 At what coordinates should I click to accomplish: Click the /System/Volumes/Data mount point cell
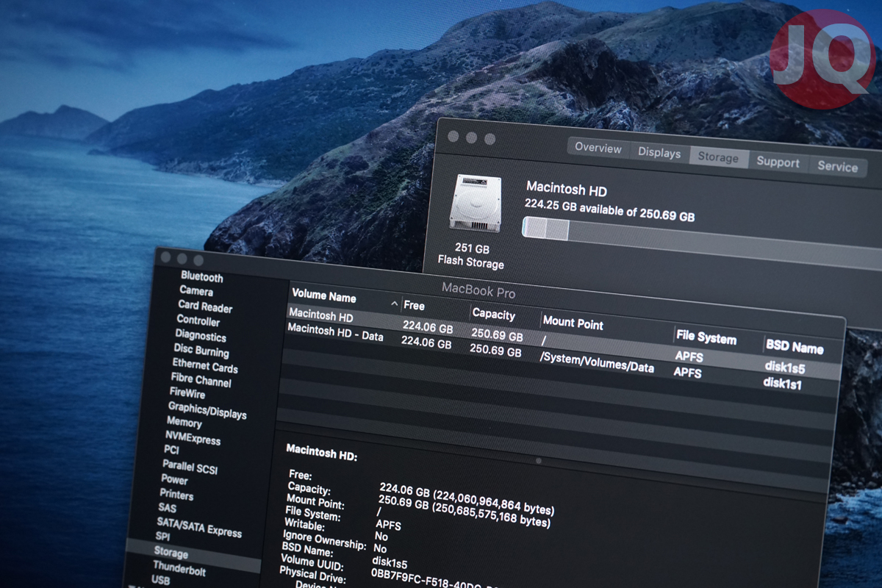[x=597, y=362]
